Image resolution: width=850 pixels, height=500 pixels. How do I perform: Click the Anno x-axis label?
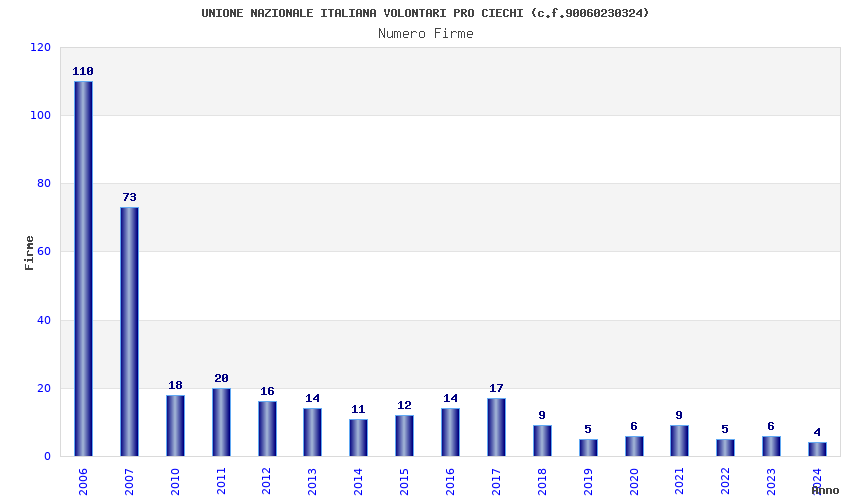[825, 490]
